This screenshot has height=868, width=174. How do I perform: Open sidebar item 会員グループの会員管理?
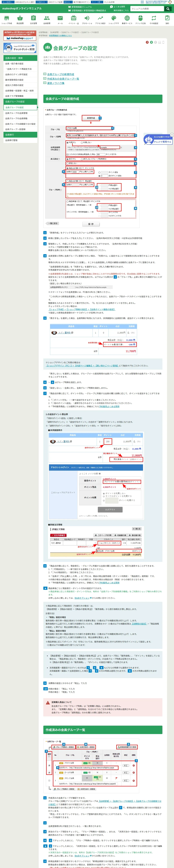click(x=20, y=113)
